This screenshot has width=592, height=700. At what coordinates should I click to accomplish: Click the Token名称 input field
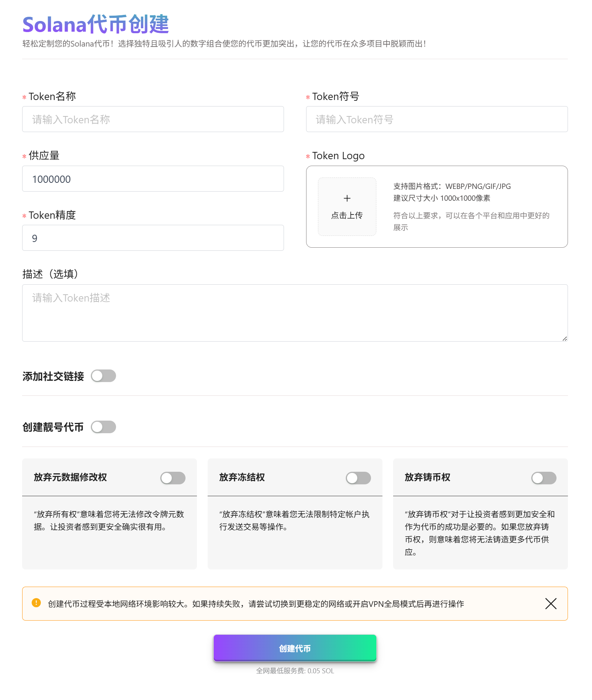tap(153, 119)
